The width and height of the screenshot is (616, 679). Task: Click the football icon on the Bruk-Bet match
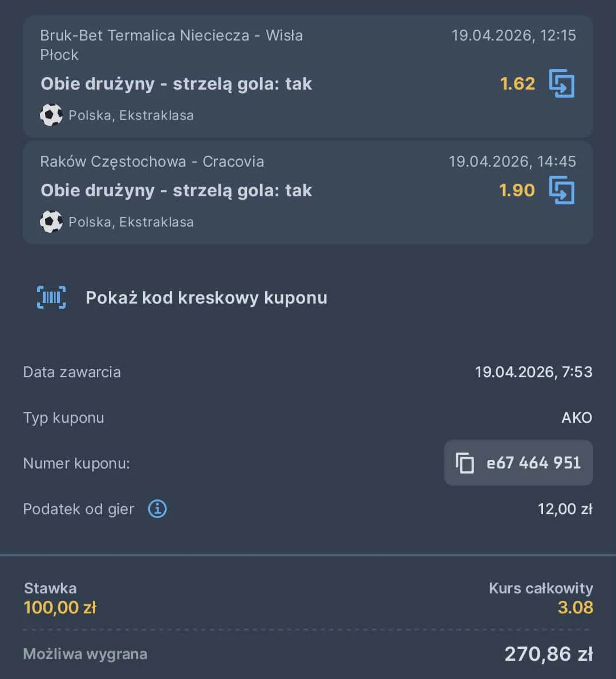pos(51,115)
